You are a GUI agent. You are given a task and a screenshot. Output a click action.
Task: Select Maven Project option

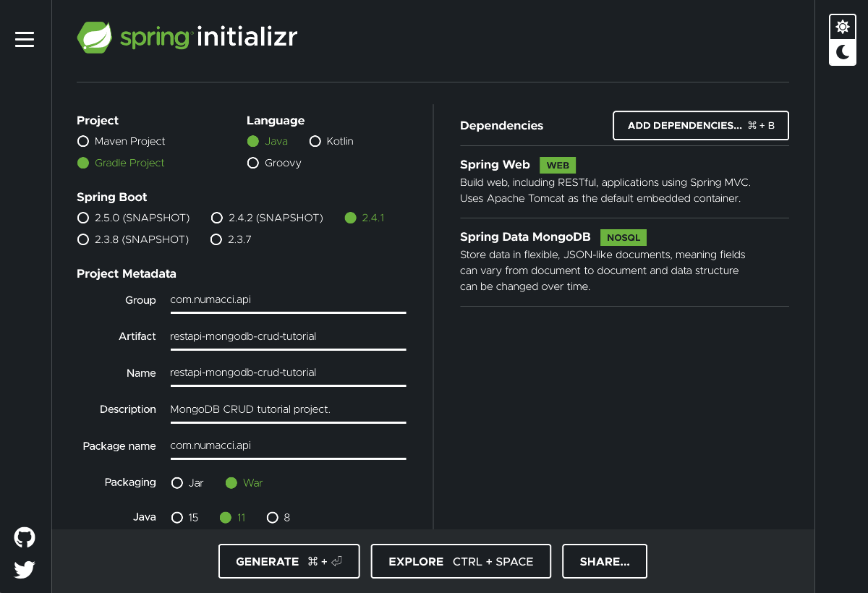(x=122, y=141)
